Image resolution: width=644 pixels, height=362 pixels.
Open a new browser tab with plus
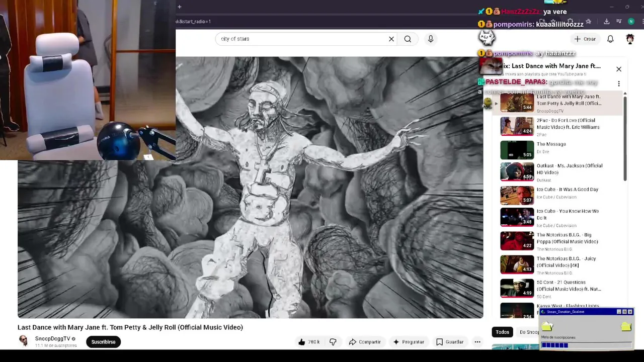click(180, 7)
